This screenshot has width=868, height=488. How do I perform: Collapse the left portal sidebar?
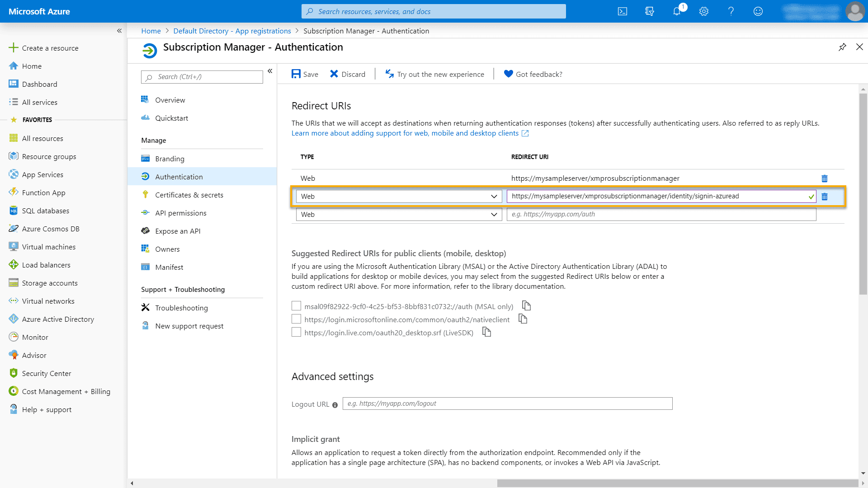click(119, 31)
